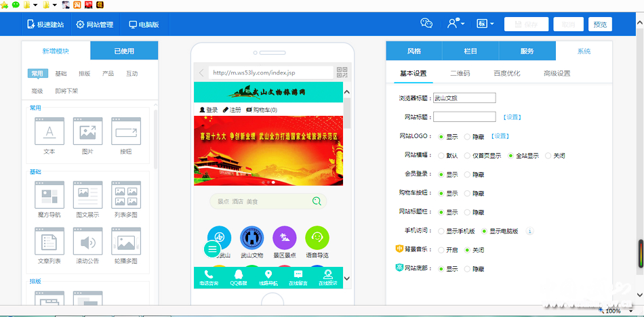Click the WeChat chat icon in header
The image size is (644, 317).
point(426,24)
